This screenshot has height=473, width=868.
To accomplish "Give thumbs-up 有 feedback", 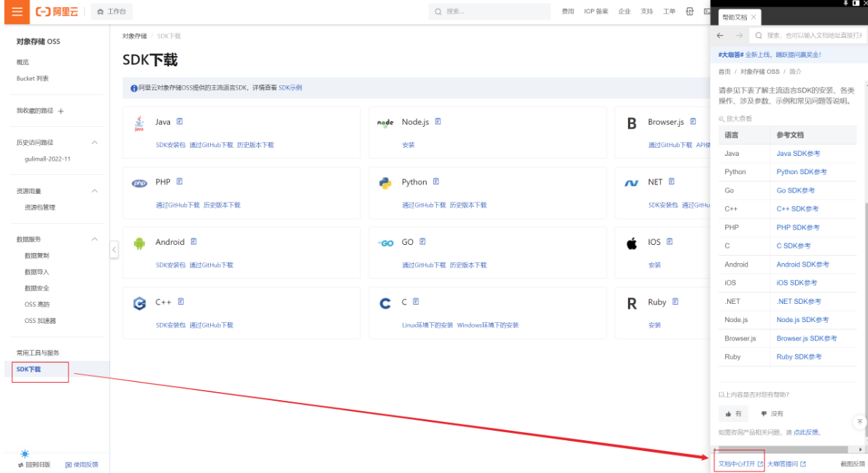I will click(734, 414).
